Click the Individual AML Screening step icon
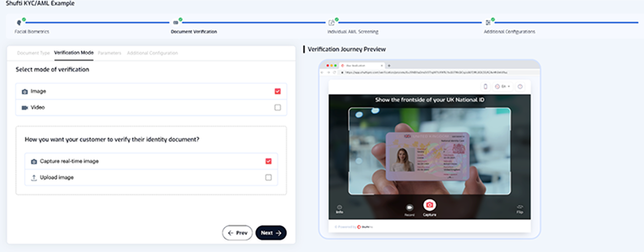 [332, 22]
